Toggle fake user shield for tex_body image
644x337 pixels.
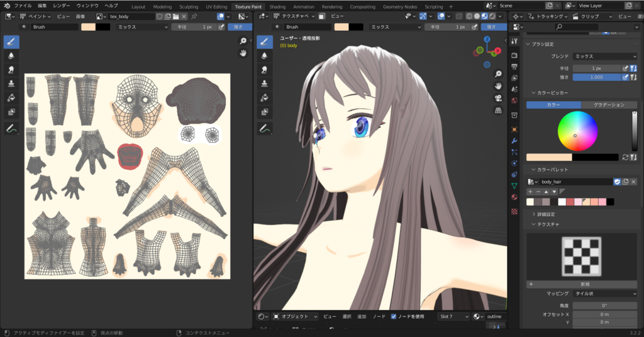(160, 16)
